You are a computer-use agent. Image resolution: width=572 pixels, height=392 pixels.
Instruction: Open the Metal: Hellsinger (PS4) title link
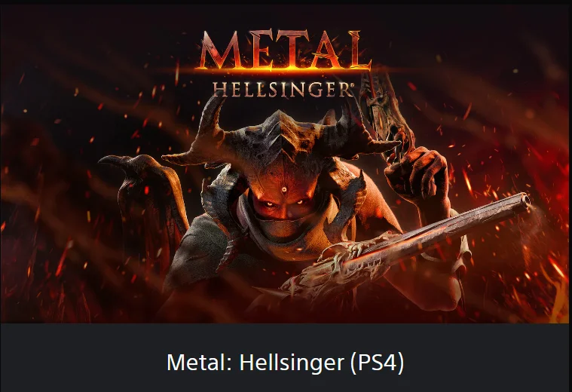coord(286,363)
